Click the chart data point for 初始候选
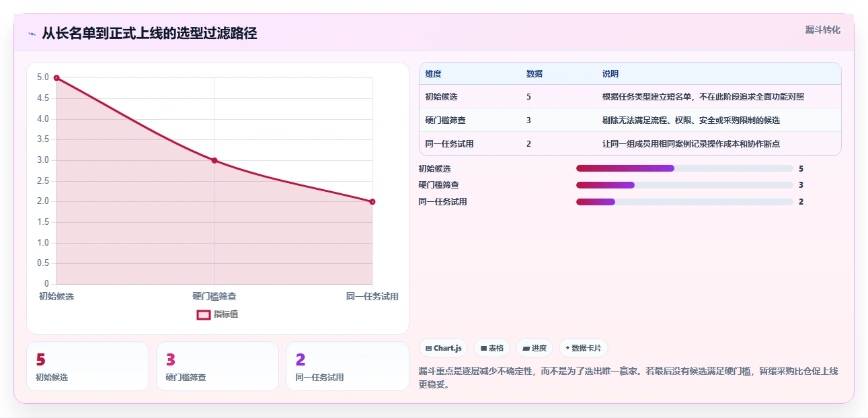The image size is (868, 418). pos(56,78)
